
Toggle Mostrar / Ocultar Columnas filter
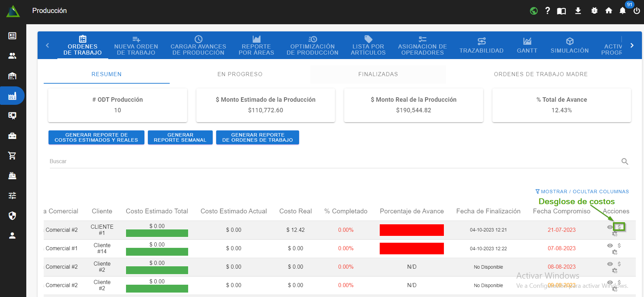tap(582, 192)
